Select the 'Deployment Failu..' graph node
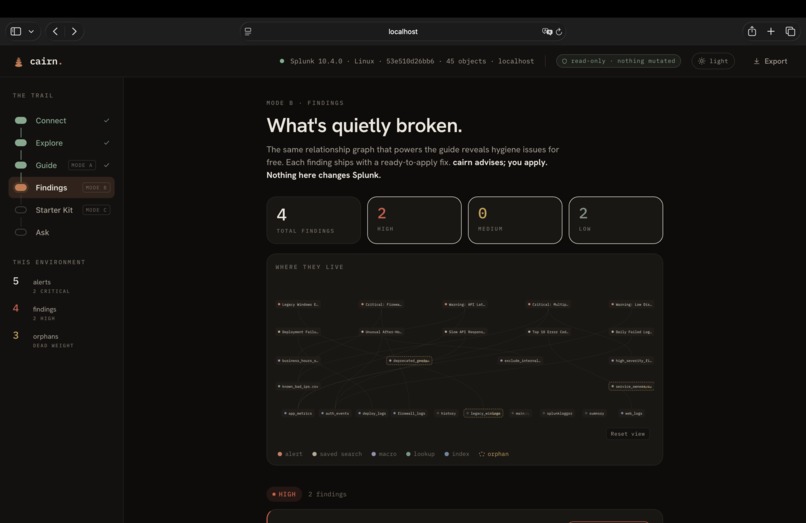806x523 pixels. [x=298, y=332]
